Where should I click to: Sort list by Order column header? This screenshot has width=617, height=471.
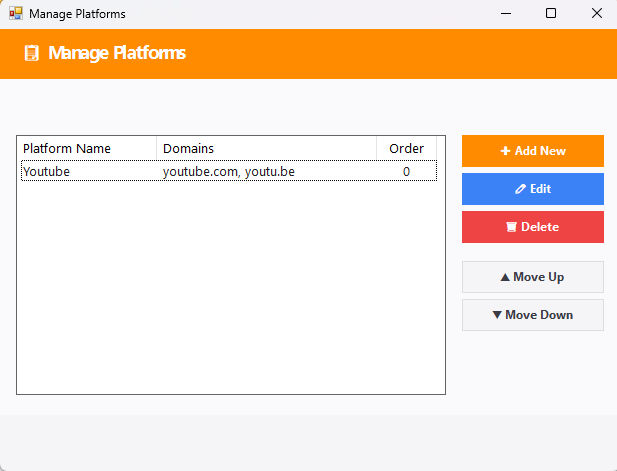[x=406, y=149]
